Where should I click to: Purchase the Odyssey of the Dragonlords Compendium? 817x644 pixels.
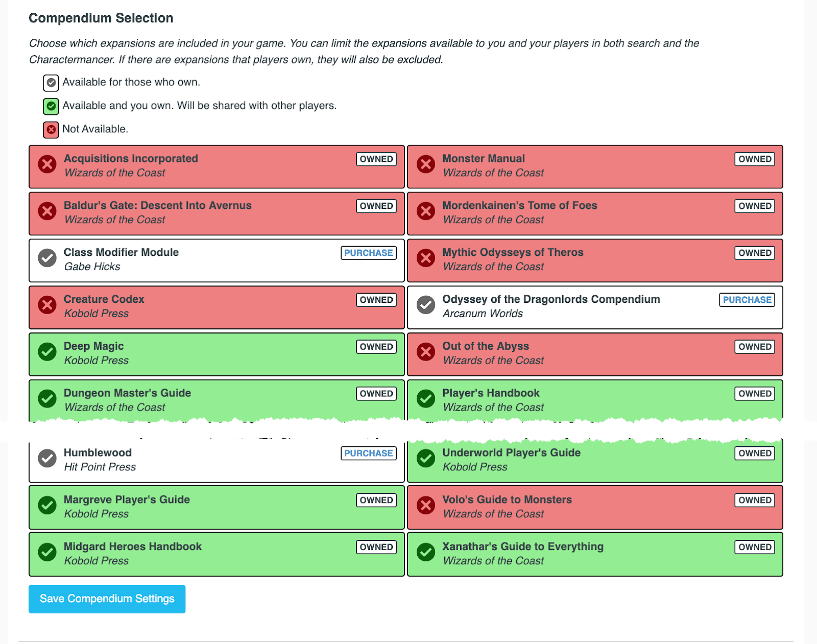[747, 300]
